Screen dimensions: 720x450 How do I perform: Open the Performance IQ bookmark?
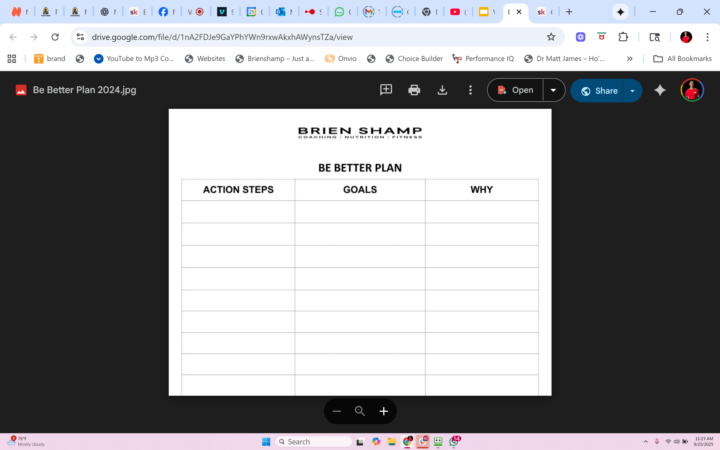pos(483,58)
